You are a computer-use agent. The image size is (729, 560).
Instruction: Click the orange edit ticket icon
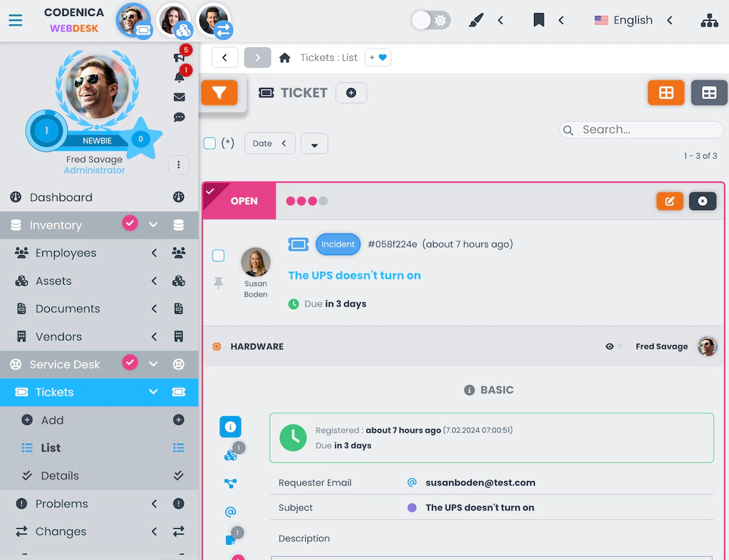point(669,201)
